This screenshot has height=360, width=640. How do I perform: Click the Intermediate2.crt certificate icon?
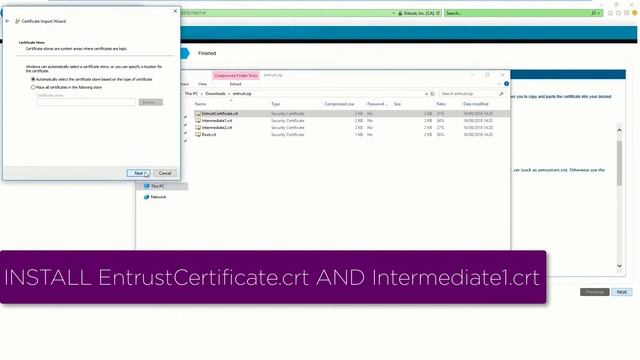198,127
